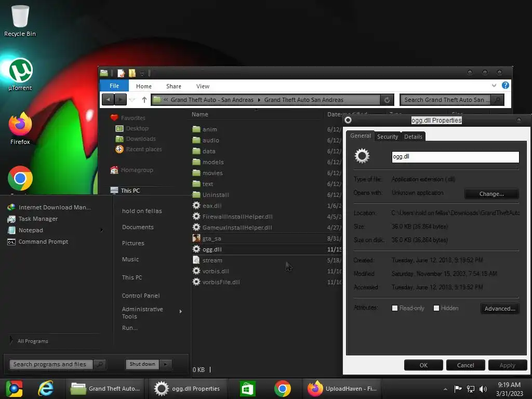Click the volume speaker tray icon
The width and height of the screenshot is (532, 399).
[483, 389]
